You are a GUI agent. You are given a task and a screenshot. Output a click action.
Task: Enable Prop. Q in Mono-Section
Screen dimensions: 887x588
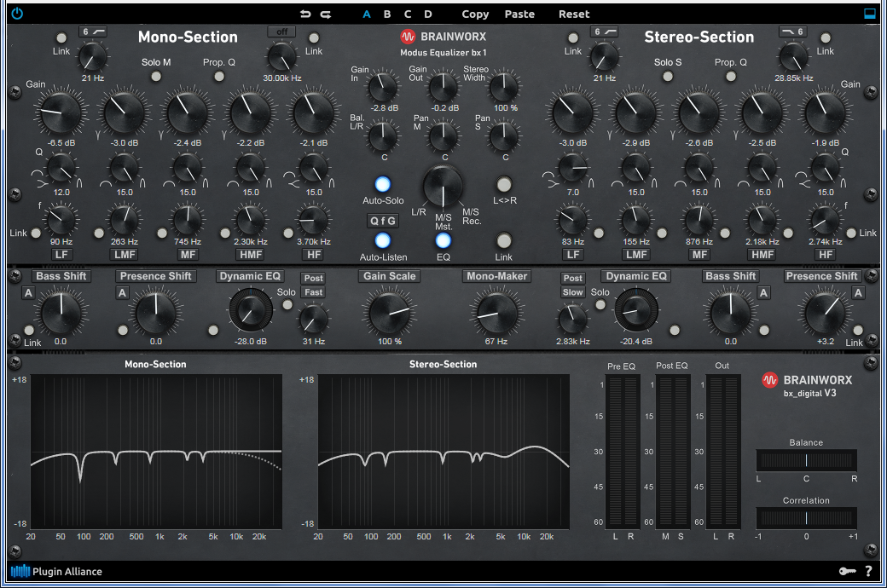219,77
